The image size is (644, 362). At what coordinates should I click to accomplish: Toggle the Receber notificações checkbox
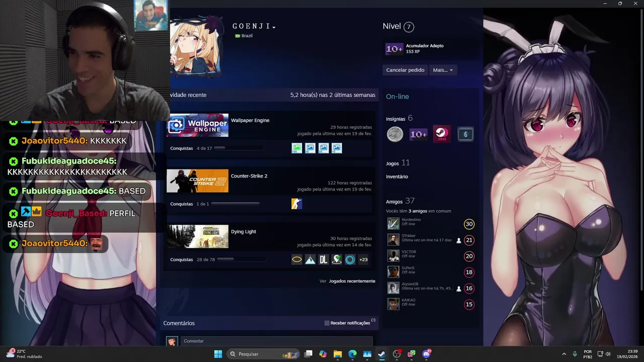pos(327,323)
